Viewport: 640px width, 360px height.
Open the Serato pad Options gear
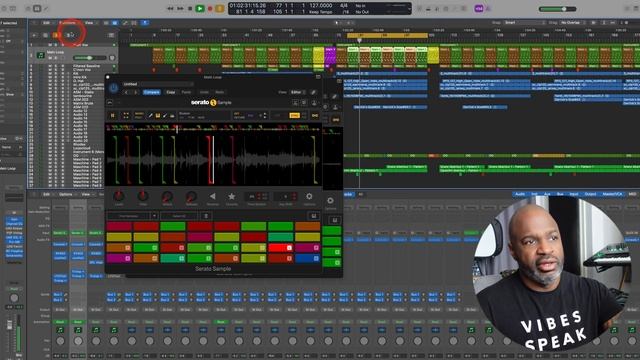pos(309,196)
